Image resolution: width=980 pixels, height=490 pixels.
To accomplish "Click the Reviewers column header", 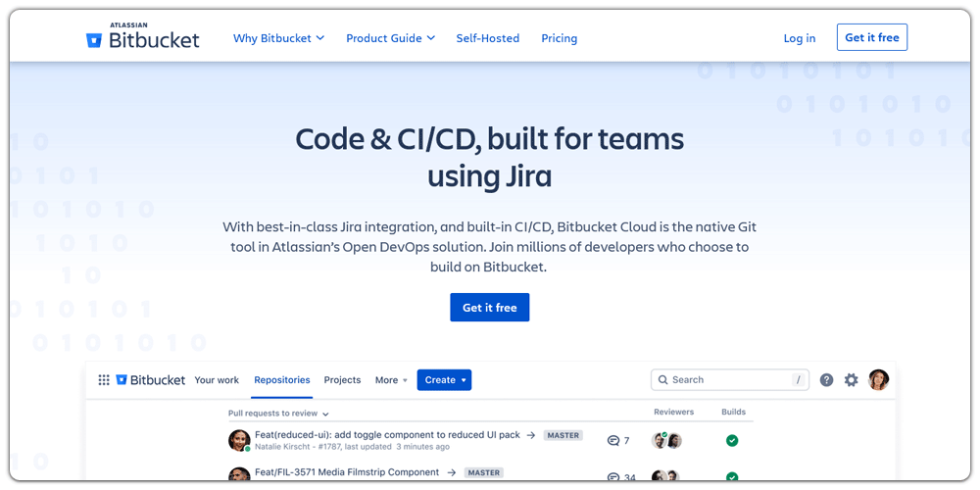I will [x=674, y=412].
